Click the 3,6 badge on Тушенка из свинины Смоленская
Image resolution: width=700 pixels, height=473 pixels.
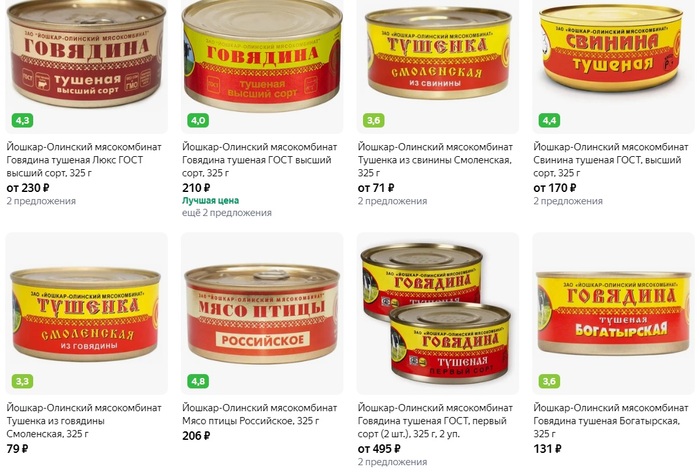pos(374,120)
